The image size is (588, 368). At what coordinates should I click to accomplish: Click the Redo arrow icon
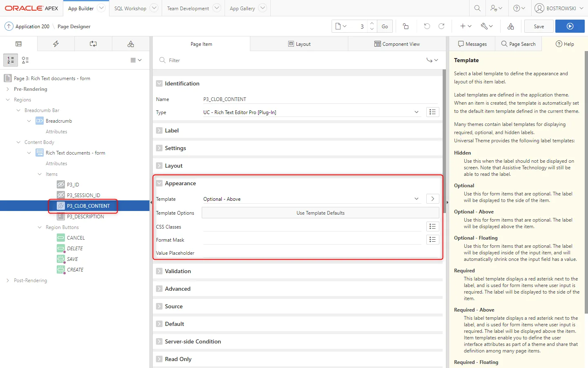441,26
